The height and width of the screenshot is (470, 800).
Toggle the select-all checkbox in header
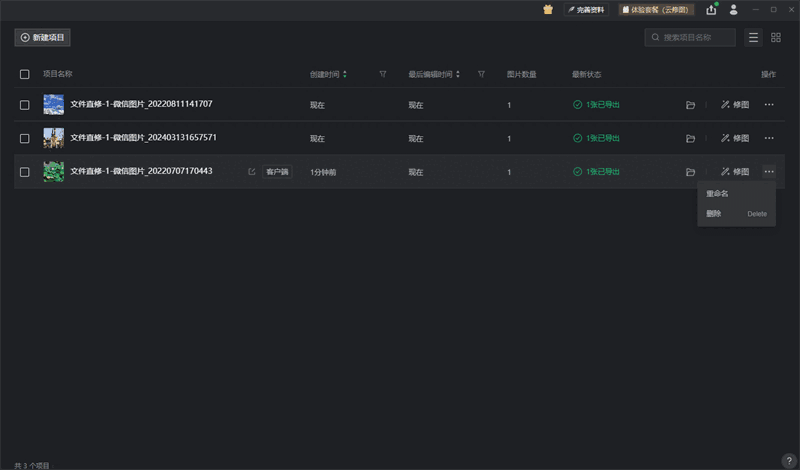click(x=25, y=74)
